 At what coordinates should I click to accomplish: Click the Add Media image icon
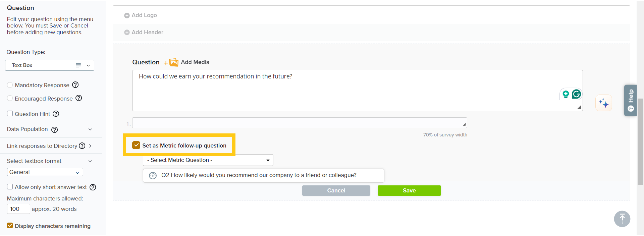(173, 62)
